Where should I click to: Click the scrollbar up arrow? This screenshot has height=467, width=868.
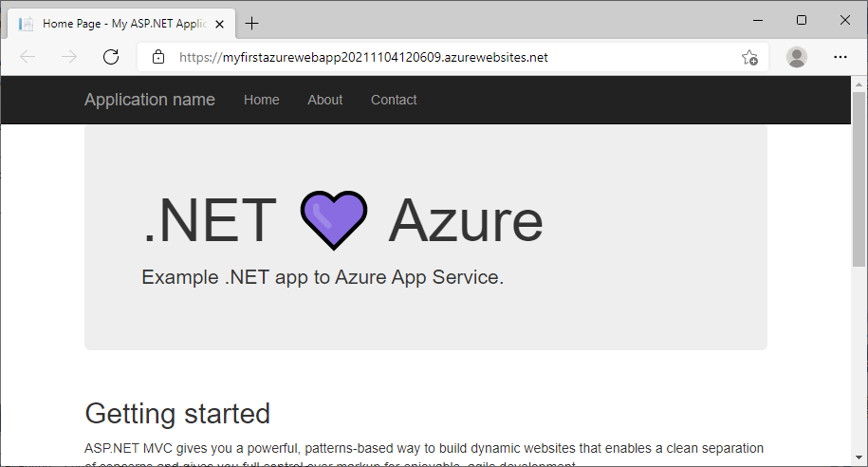coord(859,84)
